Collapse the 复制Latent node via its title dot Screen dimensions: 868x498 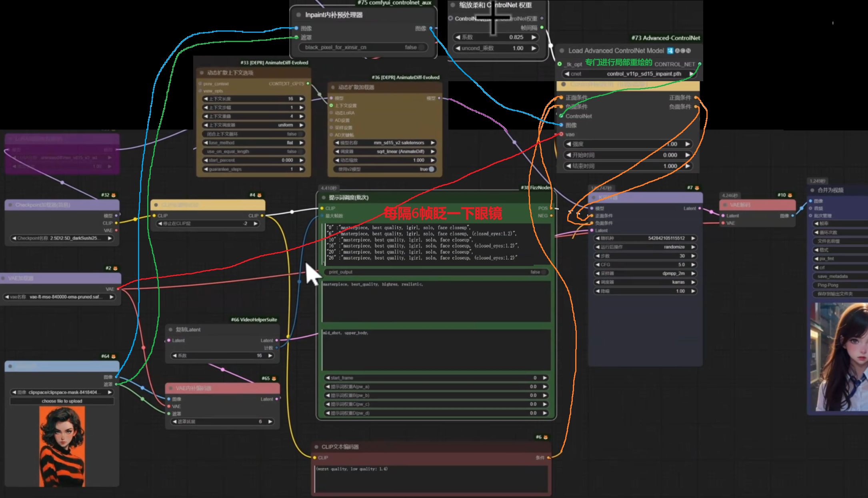(x=170, y=330)
